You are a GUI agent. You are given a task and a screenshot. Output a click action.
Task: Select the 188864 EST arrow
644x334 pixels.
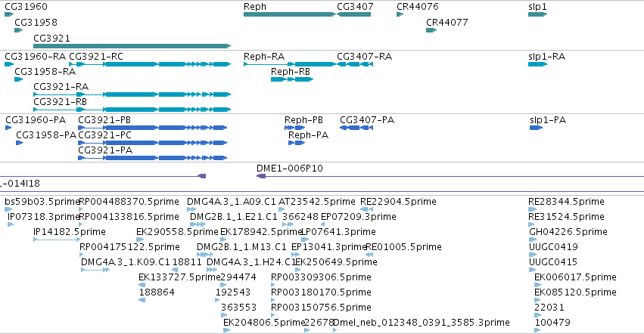click(x=142, y=300)
